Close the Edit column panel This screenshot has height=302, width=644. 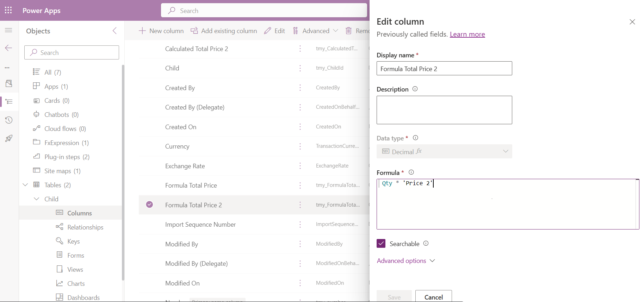pyautogui.click(x=632, y=22)
